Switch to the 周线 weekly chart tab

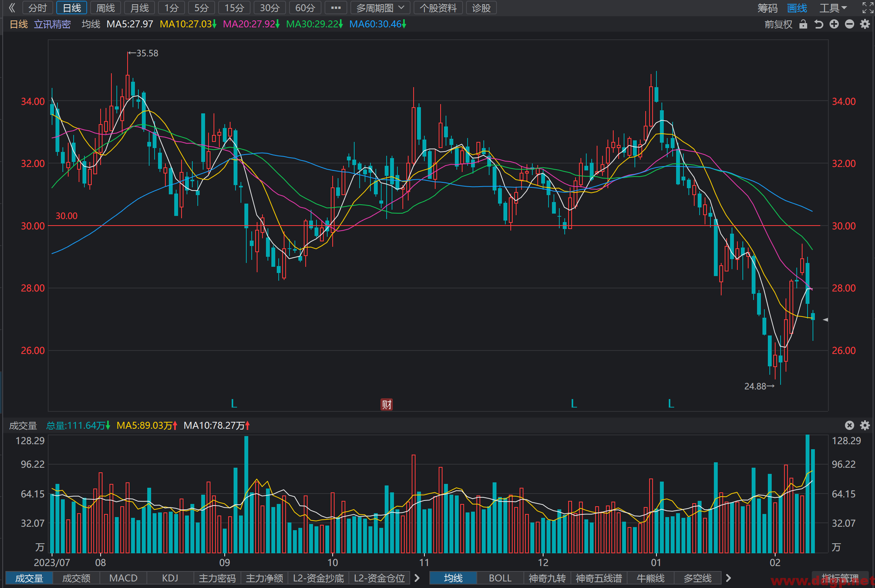(106, 8)
